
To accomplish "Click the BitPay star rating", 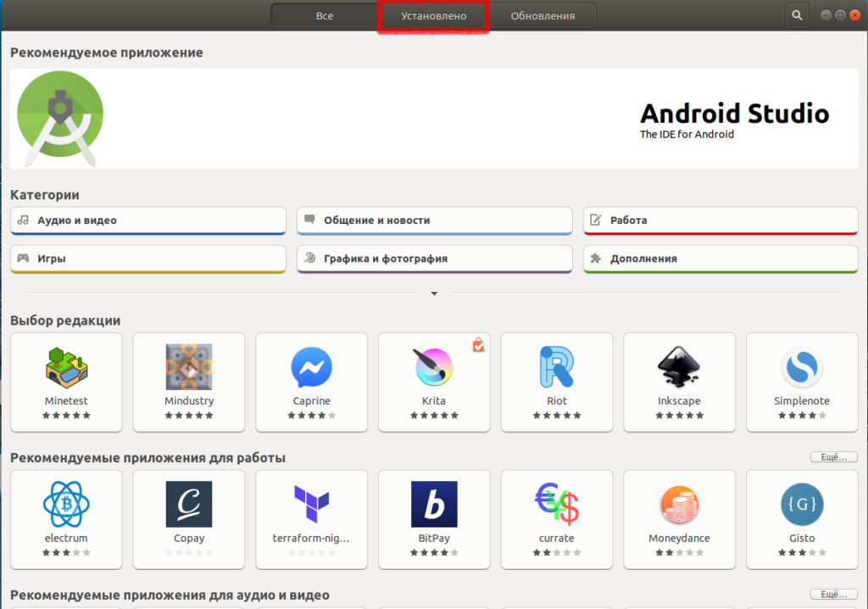I will (x=434, y=552).
